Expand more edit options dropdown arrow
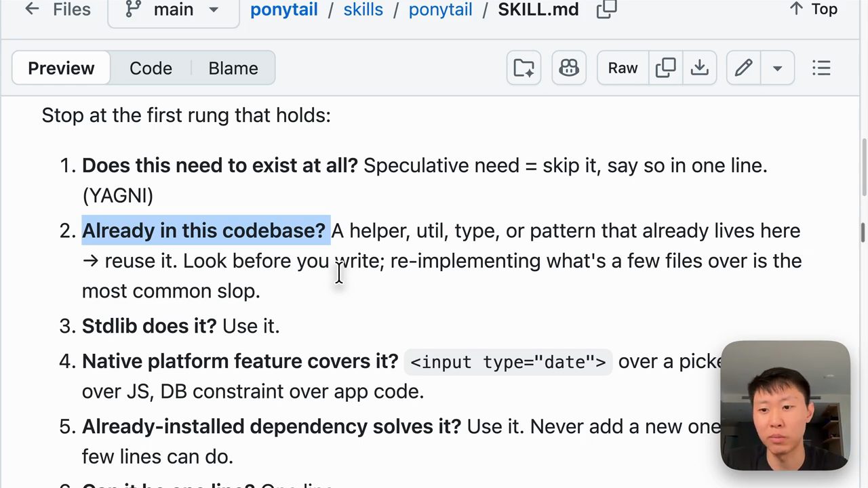 coord(777,68)
